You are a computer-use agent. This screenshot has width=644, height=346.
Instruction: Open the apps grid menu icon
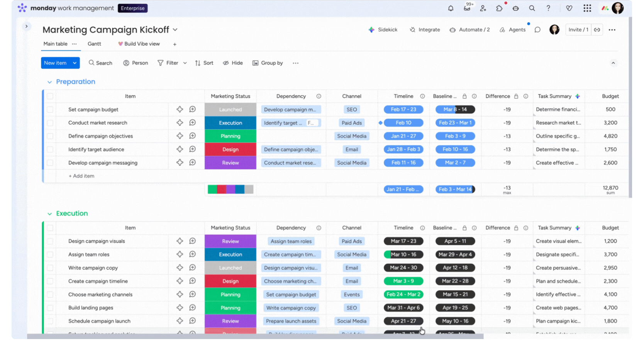[x=587, y=8]
